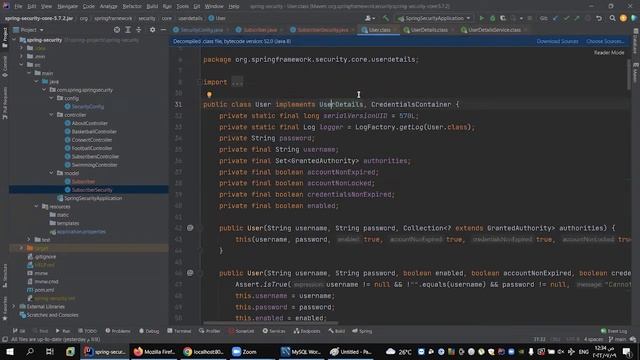This screenshot has height=360, width=640.
Task: Click the Expand All icon in Project panel
Action: (x=128, y=30)
